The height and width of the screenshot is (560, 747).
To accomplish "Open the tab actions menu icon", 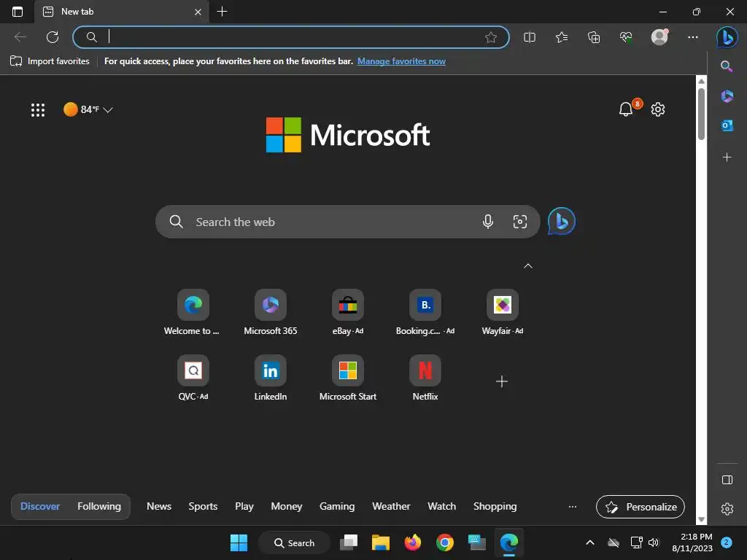I will coord(18,12).
